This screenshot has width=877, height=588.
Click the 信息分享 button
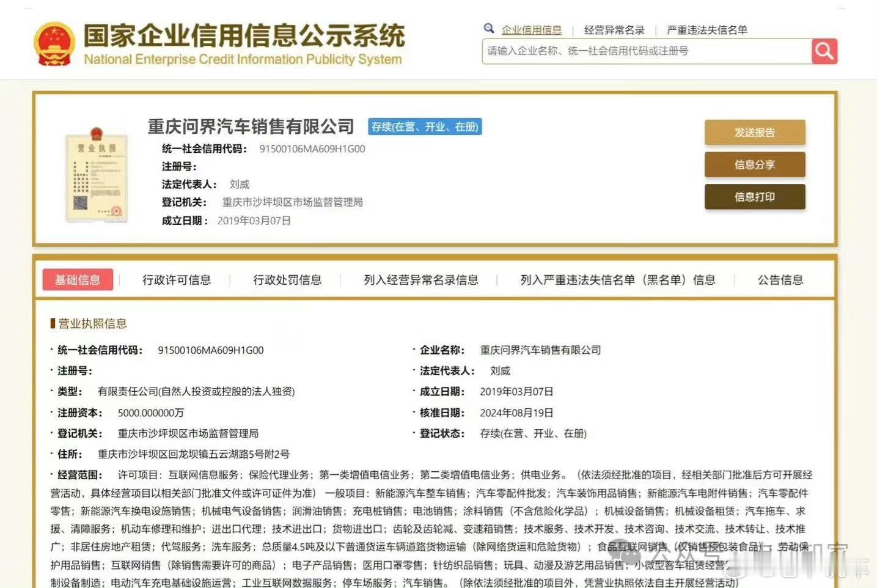[x=755, y=164]
